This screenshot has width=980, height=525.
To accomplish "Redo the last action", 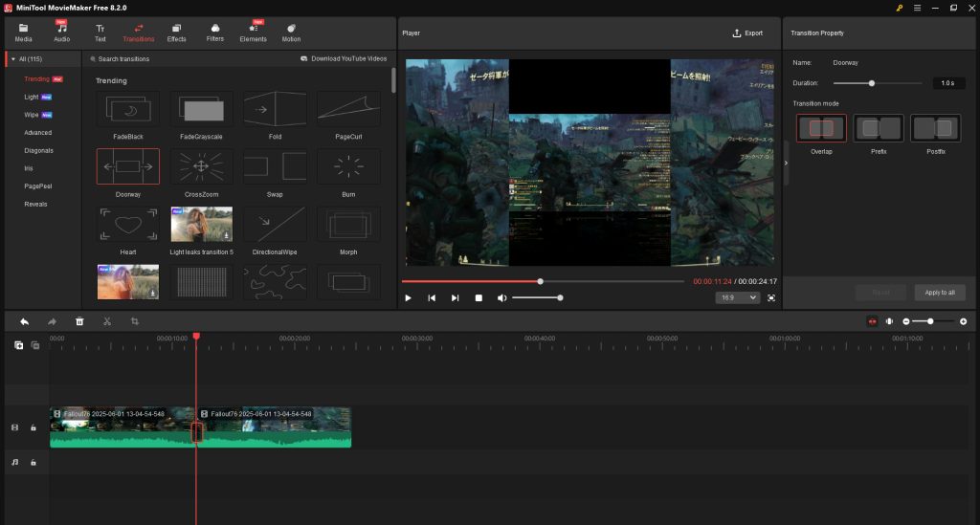I will 52,321.
